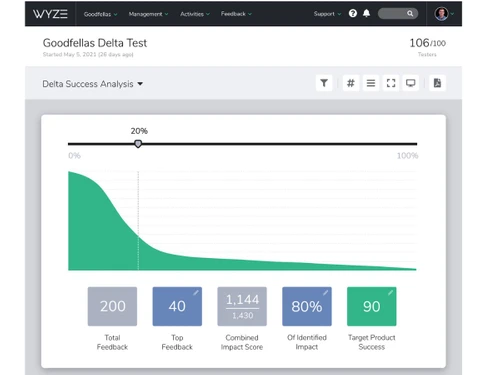Export report with PDF file icon
The width and height of the screenshot is (500, 375).
pos(437,83)
